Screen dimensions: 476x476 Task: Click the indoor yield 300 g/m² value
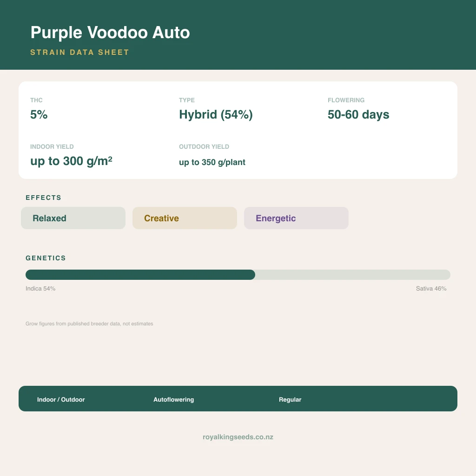pos(71,161)
